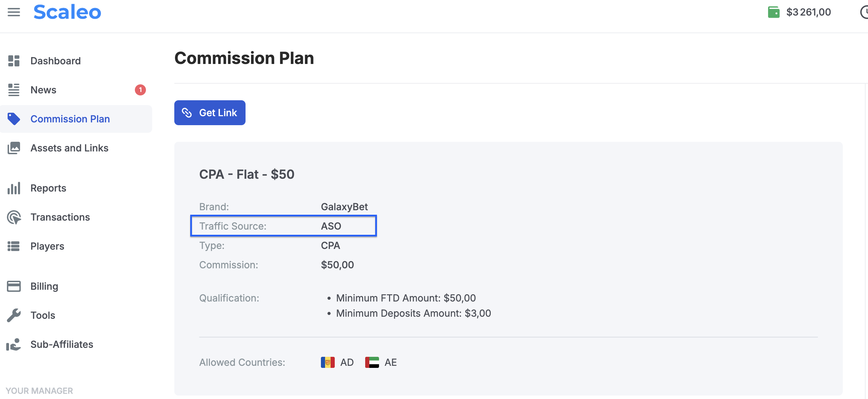This screenshot has width=868, height=399.
Task: Click the Andorra AD flag
Action: click(x=328, y=362)
